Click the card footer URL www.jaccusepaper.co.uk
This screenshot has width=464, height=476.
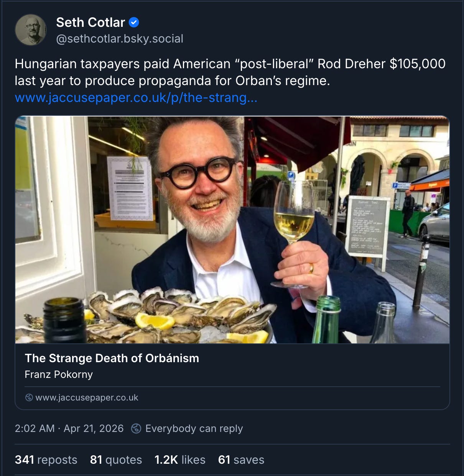(87, 397)
